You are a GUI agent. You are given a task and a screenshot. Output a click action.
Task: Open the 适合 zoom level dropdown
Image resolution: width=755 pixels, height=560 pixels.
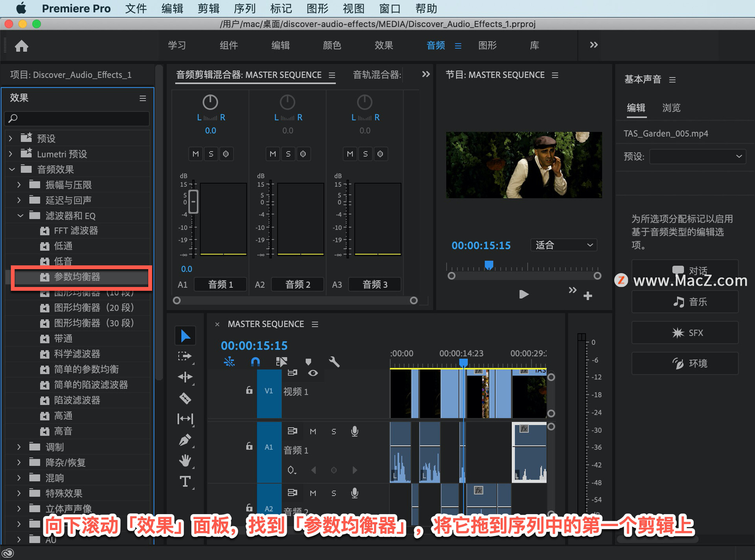pyautogui.click(x=563, y=245)
